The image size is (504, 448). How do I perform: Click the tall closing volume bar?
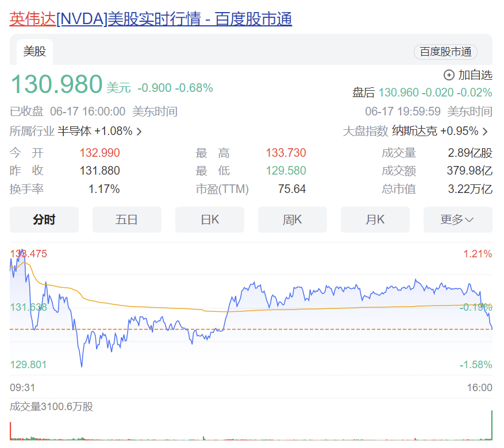[491, 425]
